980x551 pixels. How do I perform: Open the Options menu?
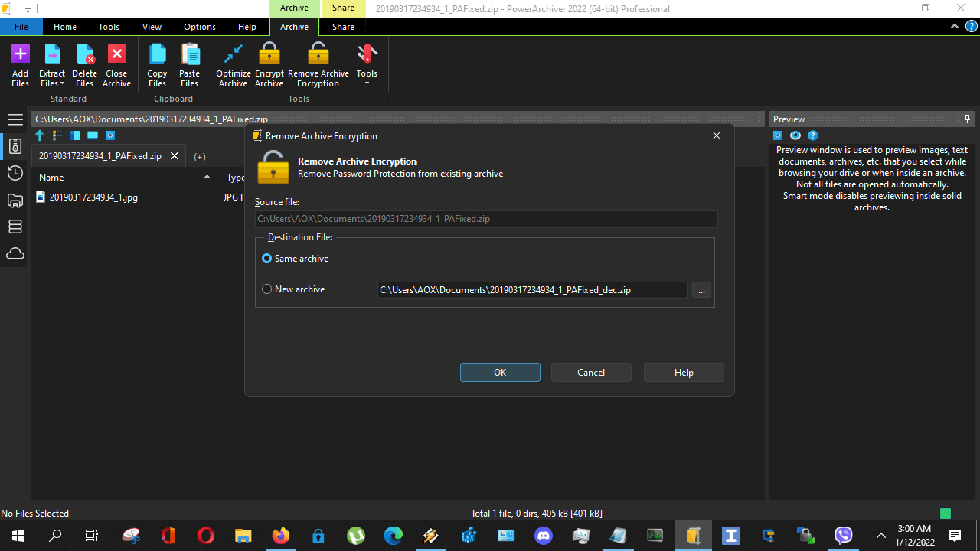pyautogui.click(x=199, y=26)
